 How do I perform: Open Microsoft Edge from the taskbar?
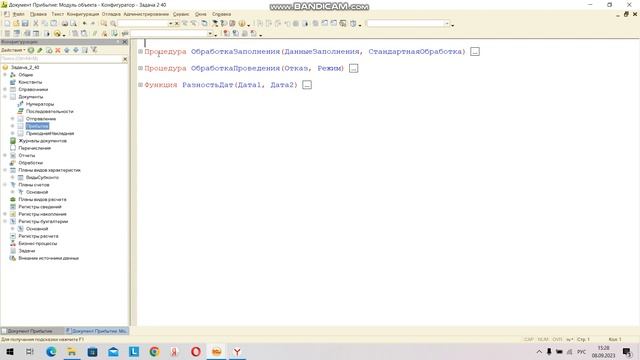(51, 351)
